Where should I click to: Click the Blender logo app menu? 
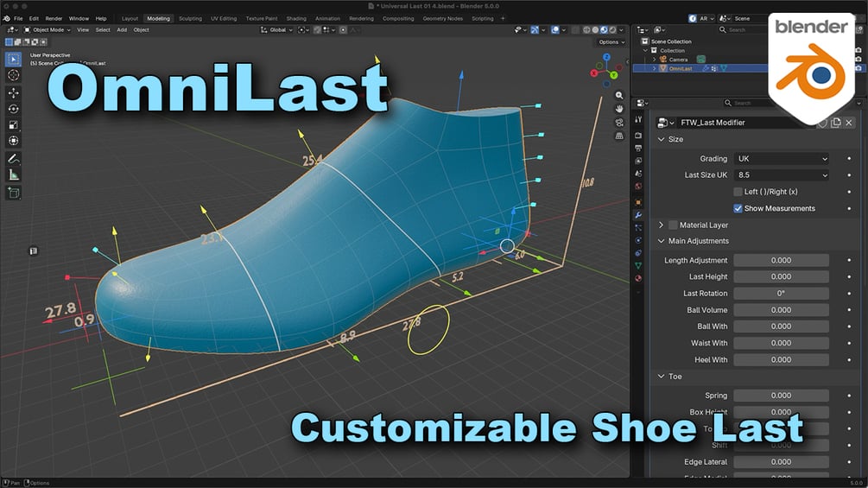tap(7, 18)
